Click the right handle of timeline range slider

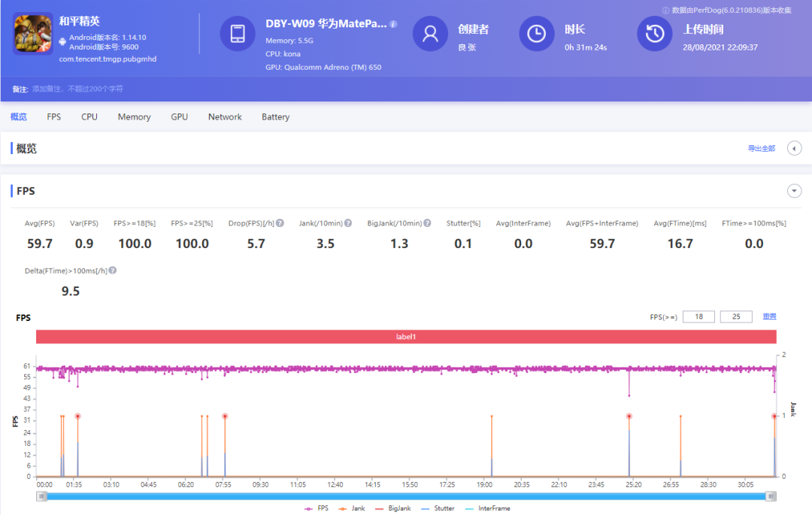771,496
